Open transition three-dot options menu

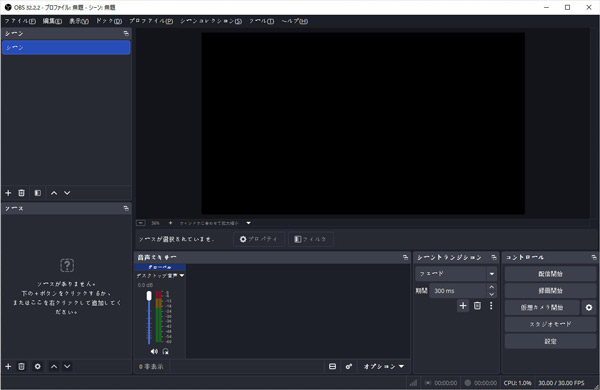point(491,305)
